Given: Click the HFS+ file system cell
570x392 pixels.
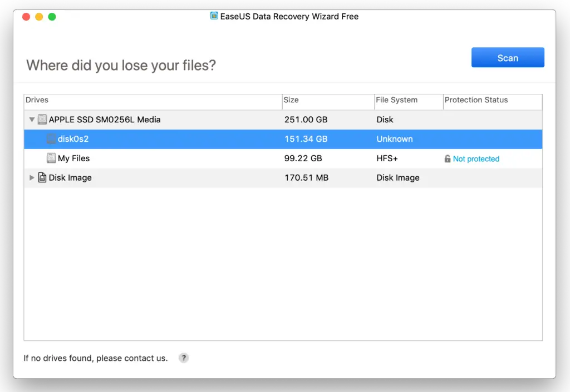Looking at the screenshot, I should tap(387, 158).
